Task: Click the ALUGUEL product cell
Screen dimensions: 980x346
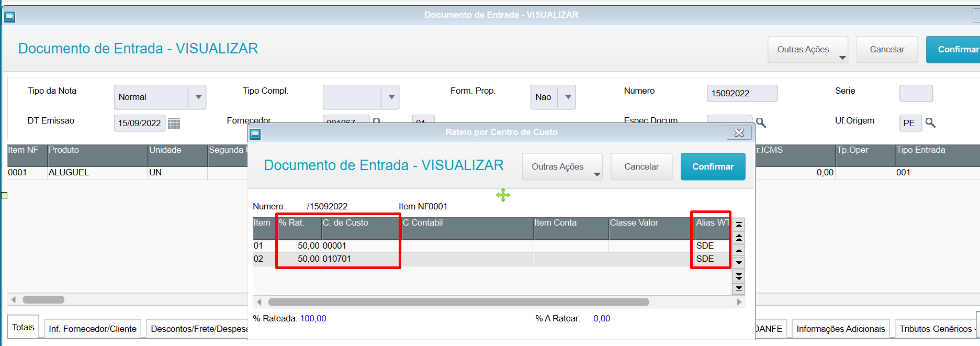Action: 98,173
